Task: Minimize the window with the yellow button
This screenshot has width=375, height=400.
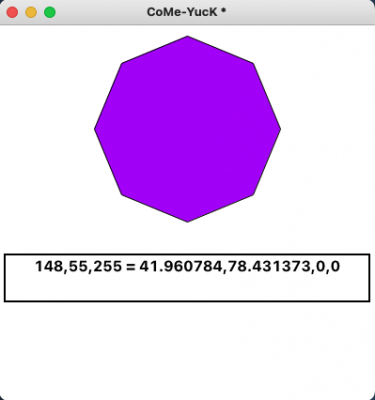Action: (31, 13)
